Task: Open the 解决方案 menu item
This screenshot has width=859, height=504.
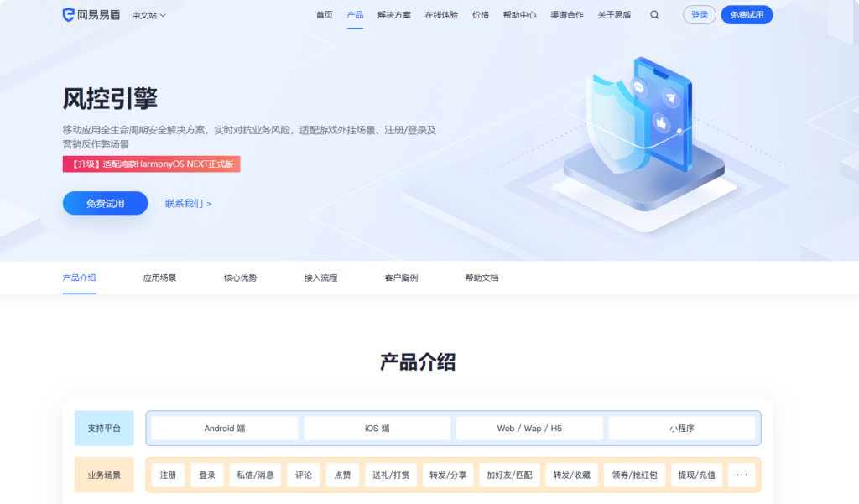Action: 394,14
